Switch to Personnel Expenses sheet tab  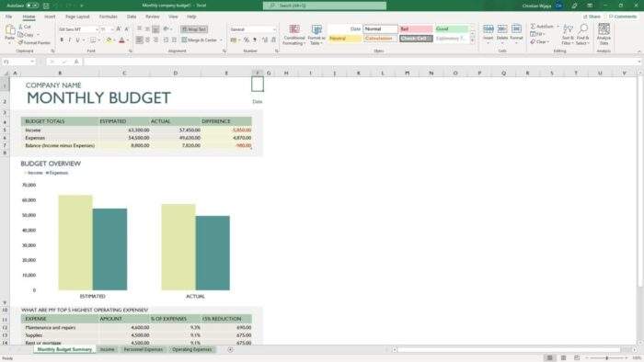tap(143, 349)
